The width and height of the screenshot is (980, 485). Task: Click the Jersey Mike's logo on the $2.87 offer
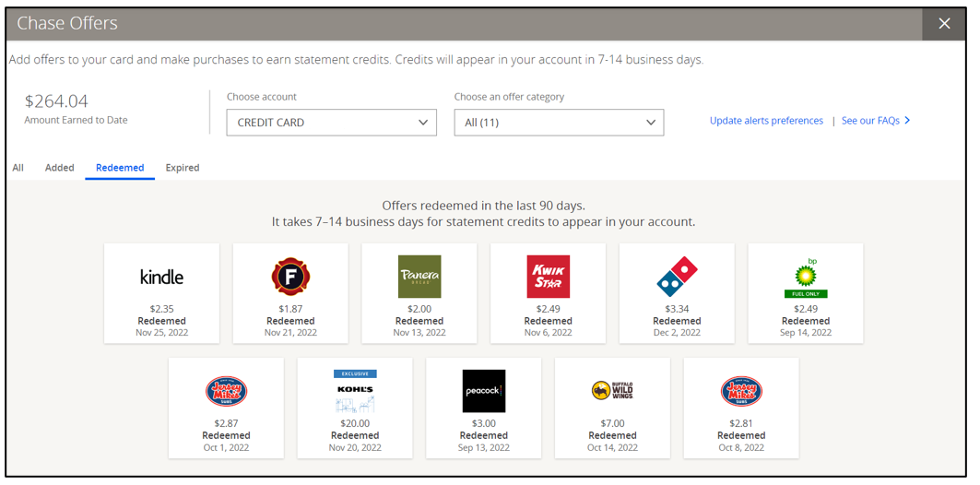226,391
